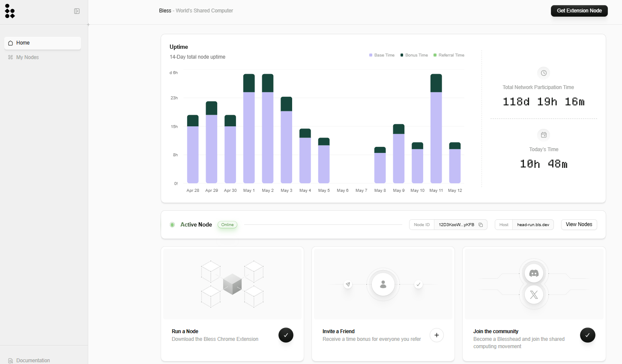Select the May 11 uptime bar

(x=436, y=128)
